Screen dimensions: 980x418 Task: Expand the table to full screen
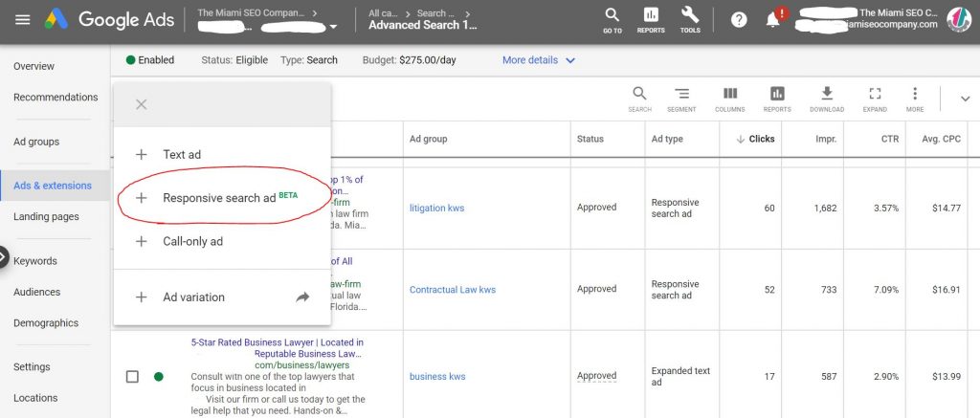[x=874, y=98]
